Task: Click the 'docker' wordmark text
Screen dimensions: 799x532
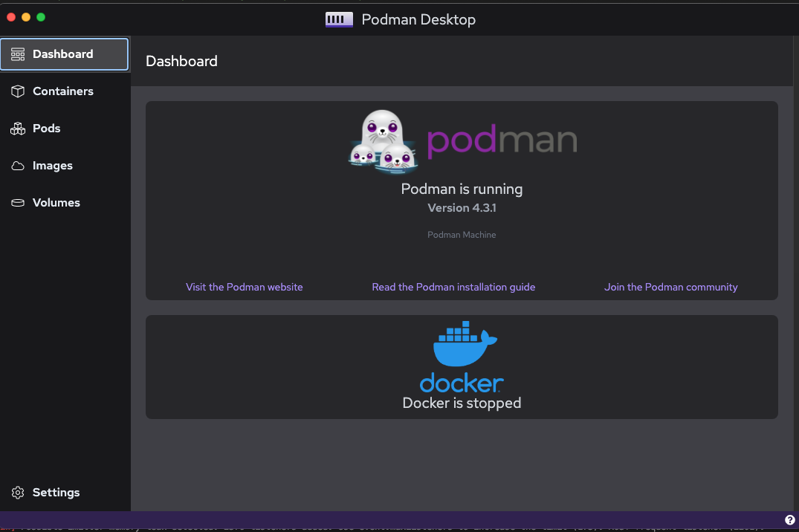Action: pos(462,383)
